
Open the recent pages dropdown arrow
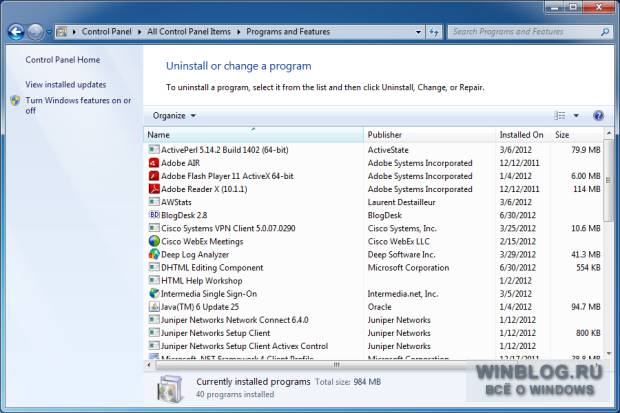pos(49,32)
